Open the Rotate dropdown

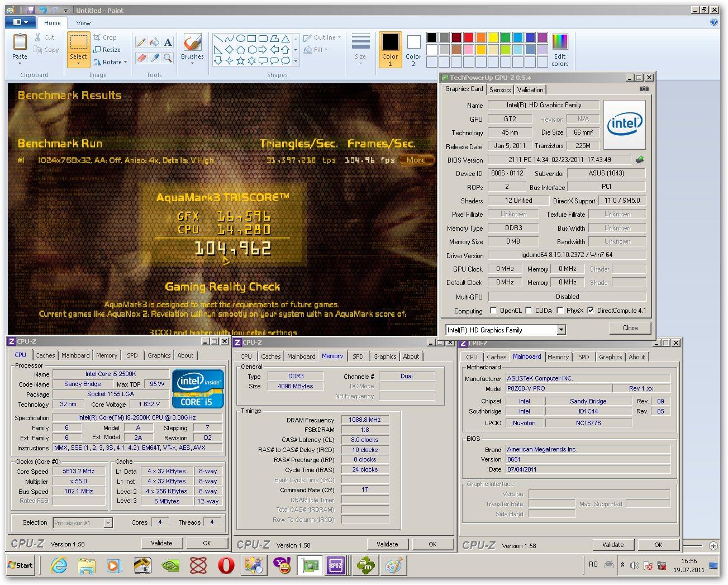pyautogui.click(x=110, y=62)
